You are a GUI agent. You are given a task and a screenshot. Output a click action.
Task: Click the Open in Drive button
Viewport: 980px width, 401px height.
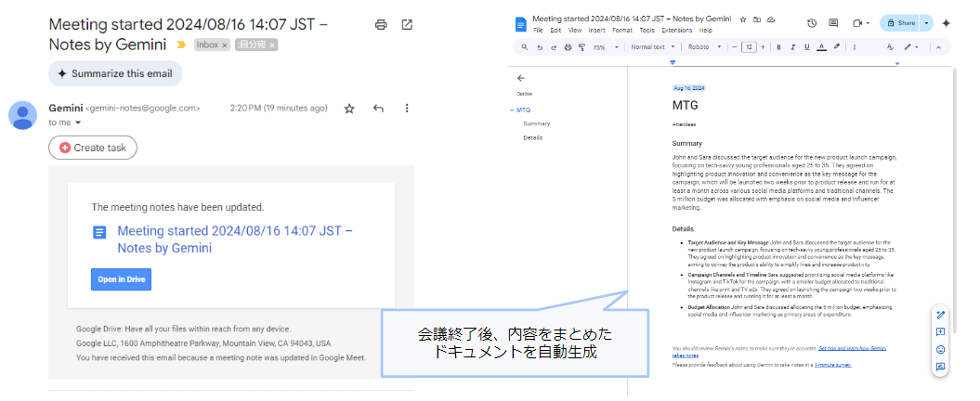pos(122,279)
